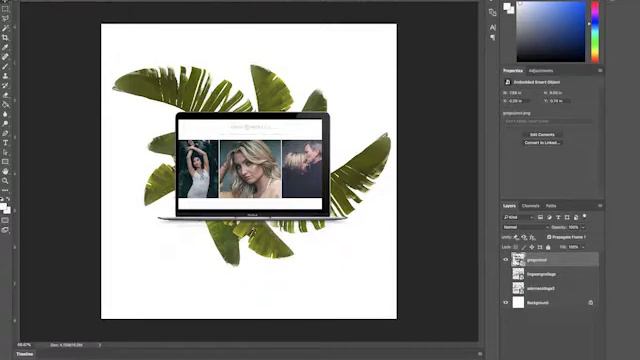
Task: Filter layers by pixel layers icon
Action: pos(540,217)
